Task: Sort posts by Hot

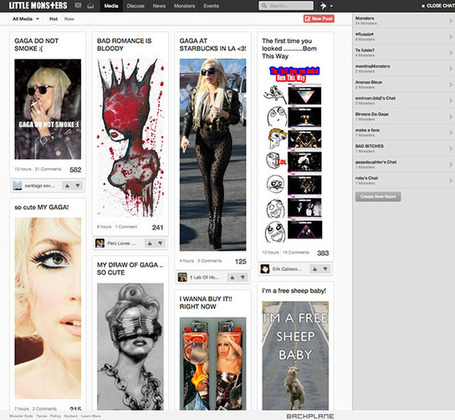Action: (x=53, y=19)
